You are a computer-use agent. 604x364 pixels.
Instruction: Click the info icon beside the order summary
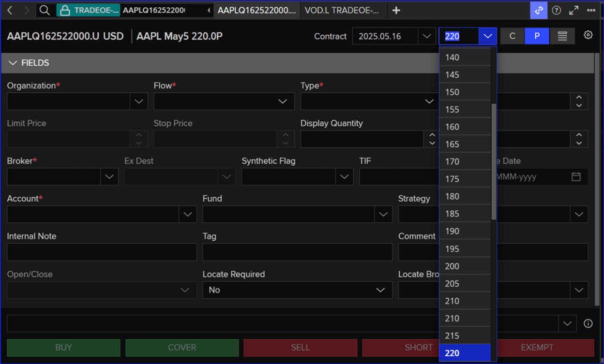(x=588, y=323)
